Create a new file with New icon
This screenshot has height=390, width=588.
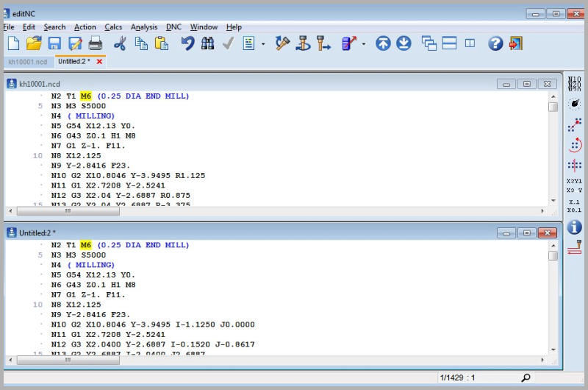pos(13,43)
